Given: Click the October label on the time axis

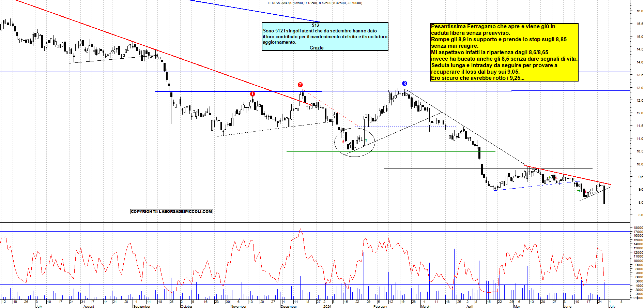Looking at the screenshot, I should [187, 306].
